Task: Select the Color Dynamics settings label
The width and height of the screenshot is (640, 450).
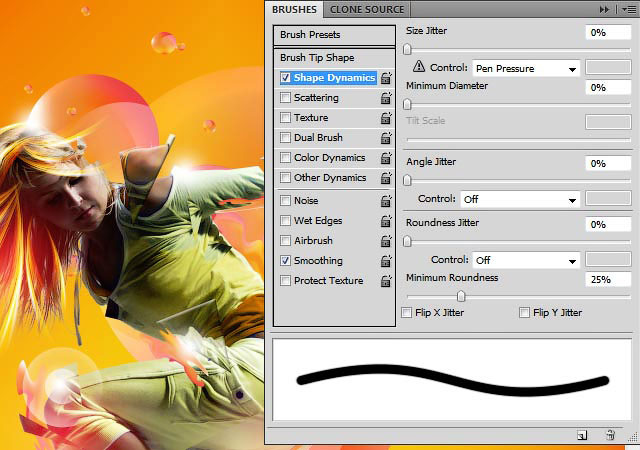Action: pos(329,158)
